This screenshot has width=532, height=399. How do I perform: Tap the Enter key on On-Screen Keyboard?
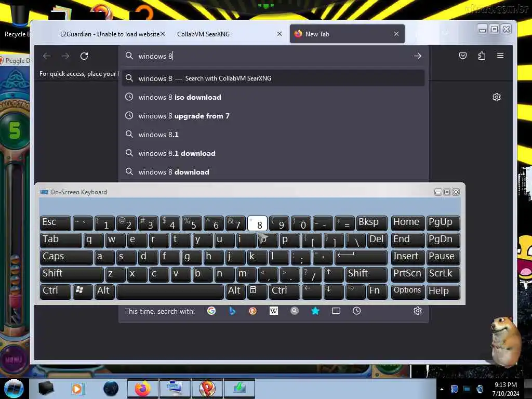tap(361, 257)
